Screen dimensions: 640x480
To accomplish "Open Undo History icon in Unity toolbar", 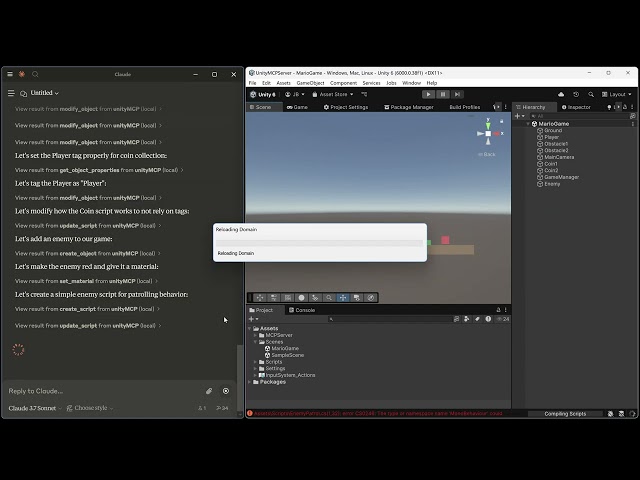I will click(576, 94).
